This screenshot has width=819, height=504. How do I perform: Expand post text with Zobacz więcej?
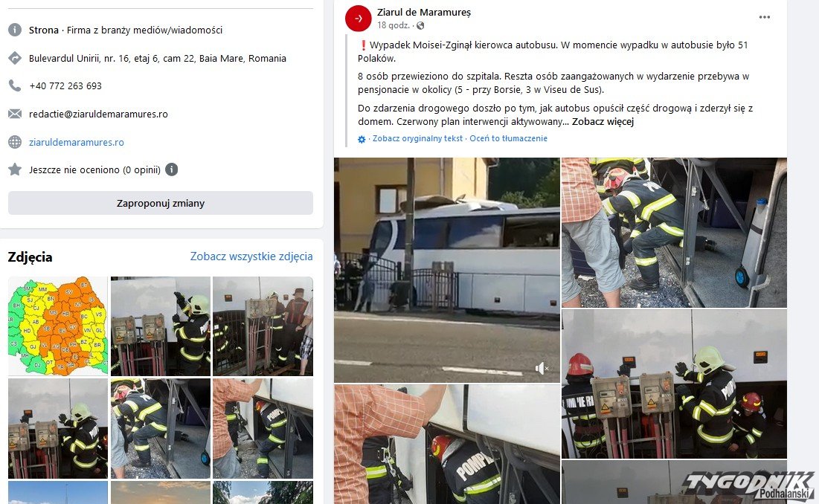[603, 122]
